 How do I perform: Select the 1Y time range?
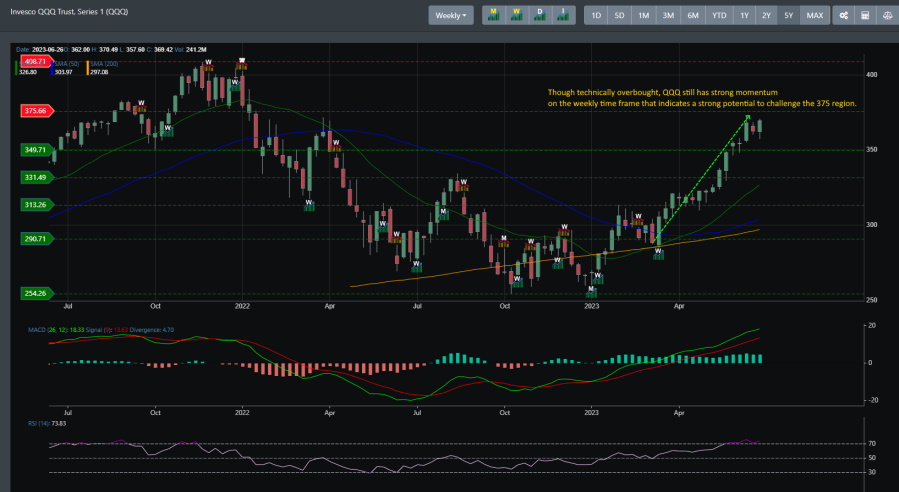tap(744, 15)
